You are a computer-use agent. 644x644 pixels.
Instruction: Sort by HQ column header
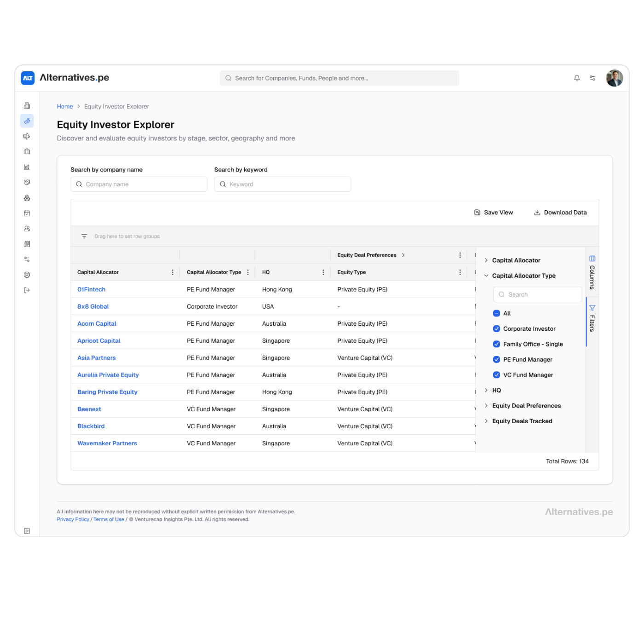(266, 272)
